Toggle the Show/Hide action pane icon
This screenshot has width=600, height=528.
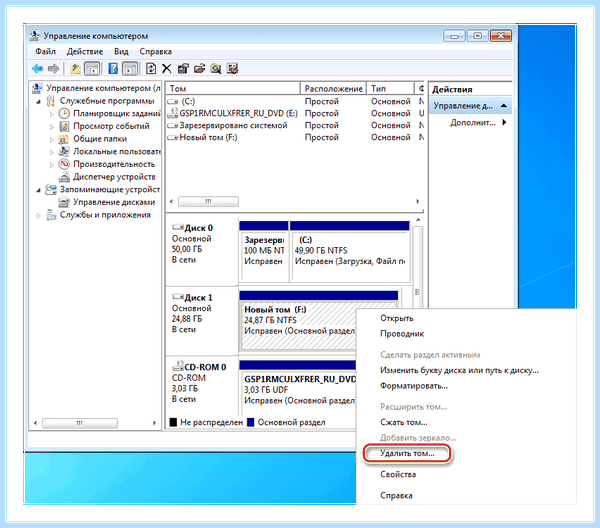130,69
